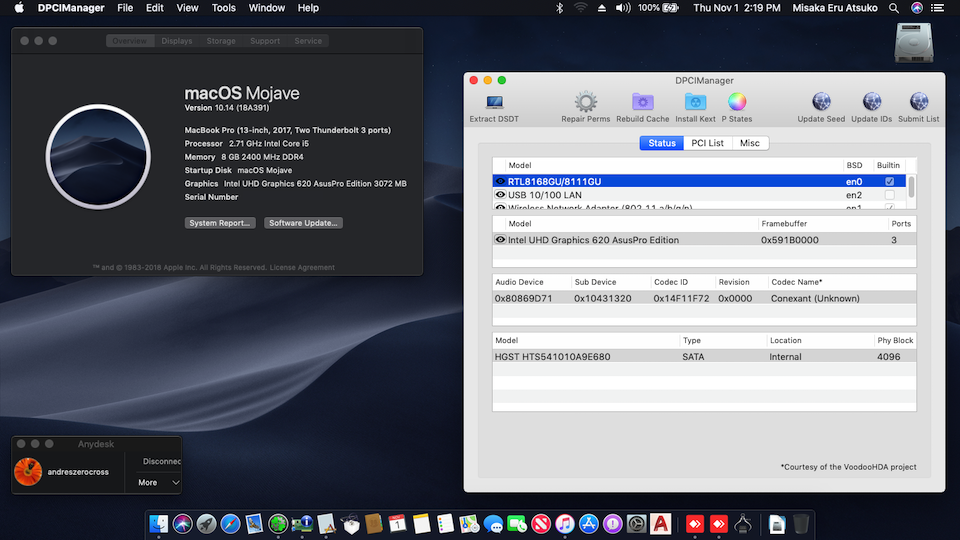
Task: Click the andreszerocross avatar in AnyDesk
Action: click(28, 471)
